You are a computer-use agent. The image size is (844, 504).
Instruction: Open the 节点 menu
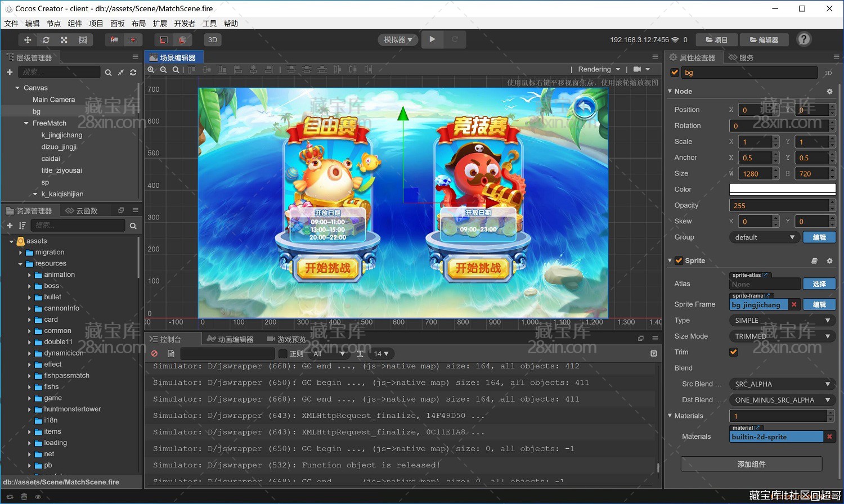coord(53,24)
